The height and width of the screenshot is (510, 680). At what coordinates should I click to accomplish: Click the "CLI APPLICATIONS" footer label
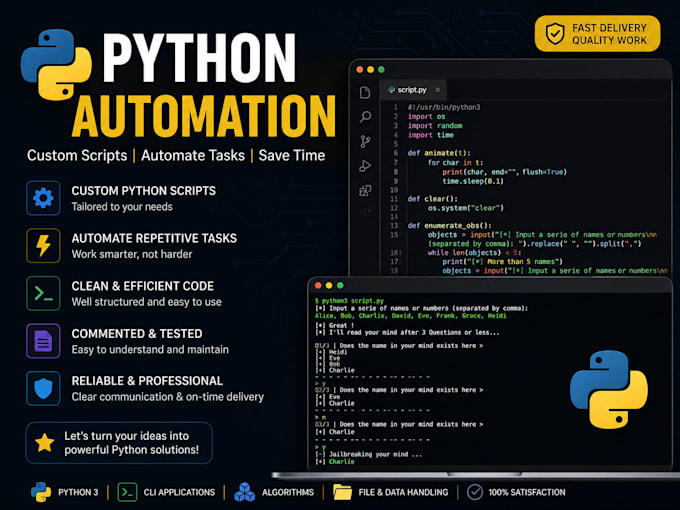click(x=179, y=492)
